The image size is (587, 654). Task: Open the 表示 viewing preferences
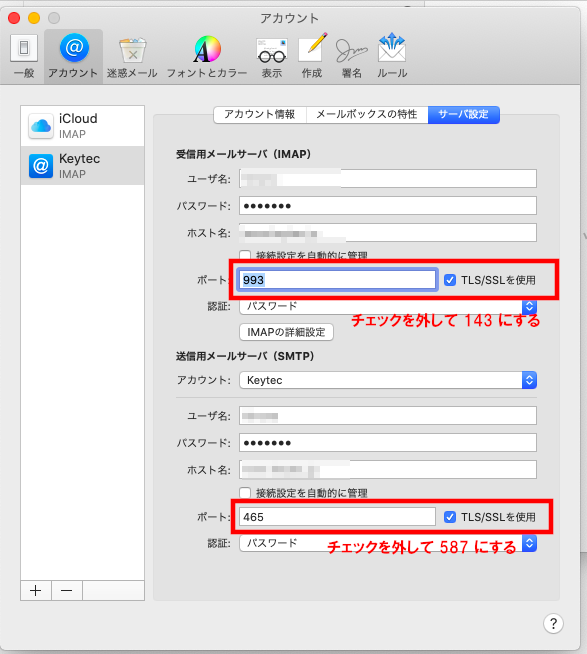tap(272, 57)
